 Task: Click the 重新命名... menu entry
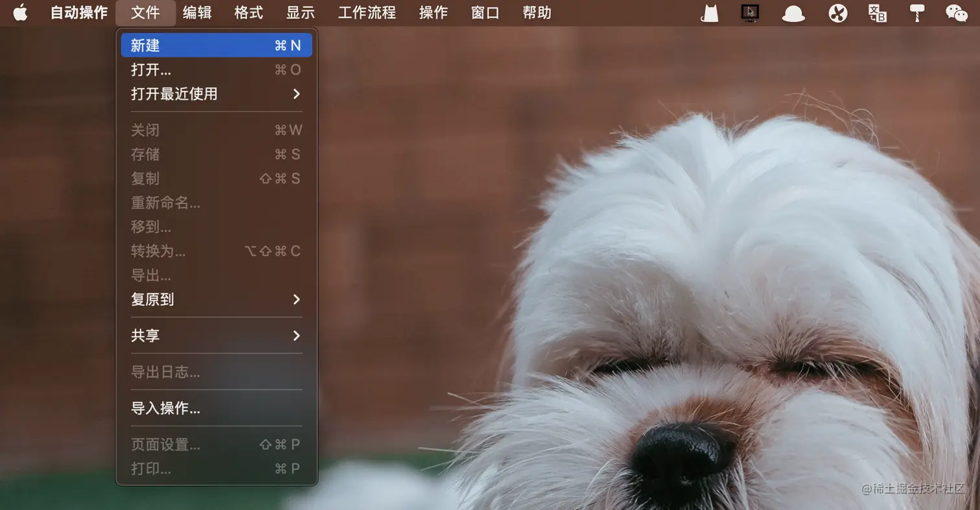tap(216, 203)
